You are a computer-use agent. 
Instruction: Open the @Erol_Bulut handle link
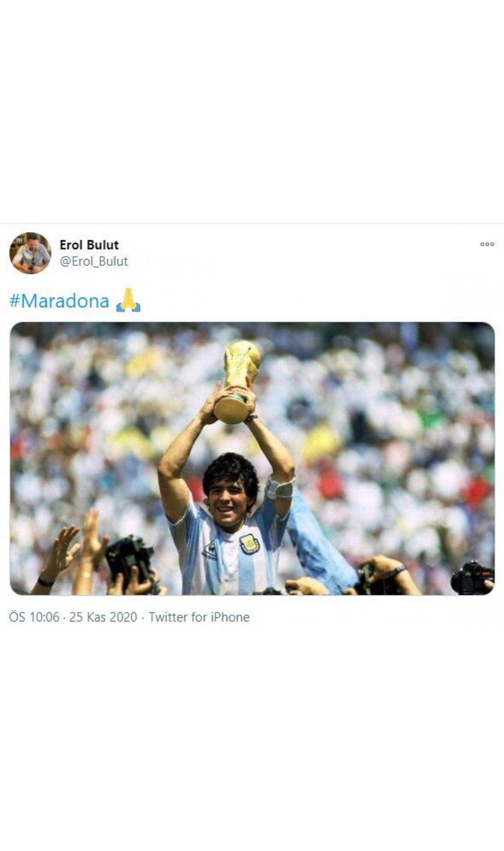(94, 262)
